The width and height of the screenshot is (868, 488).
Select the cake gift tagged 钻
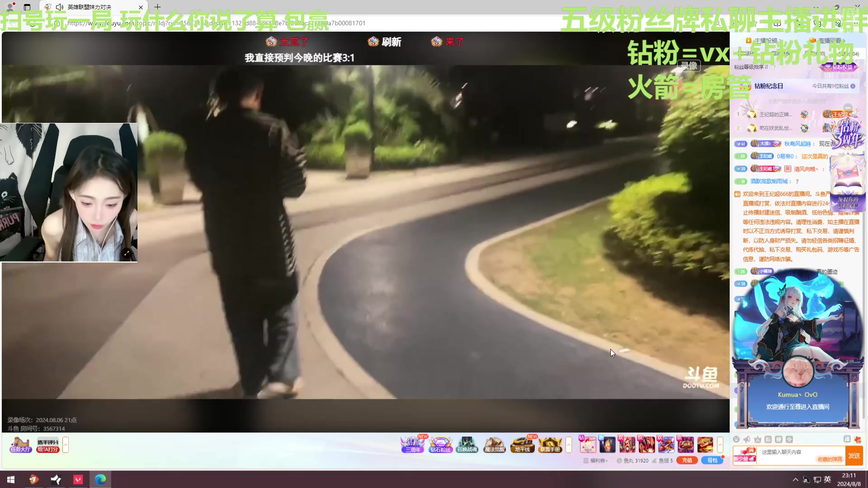coord(588,445)
